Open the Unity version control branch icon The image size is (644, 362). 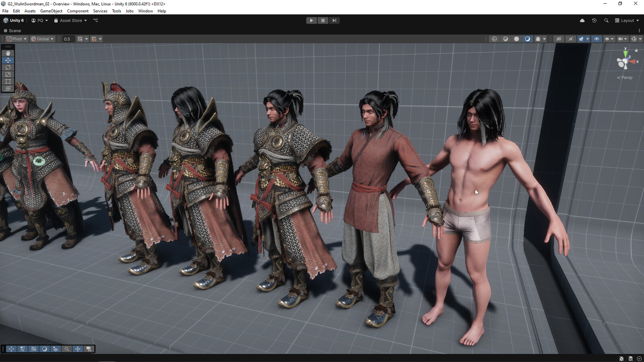pos(96,21)
